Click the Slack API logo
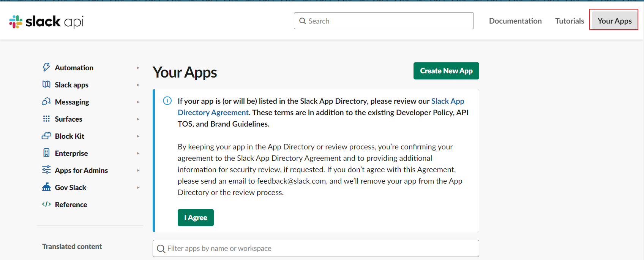 [46, 22]
